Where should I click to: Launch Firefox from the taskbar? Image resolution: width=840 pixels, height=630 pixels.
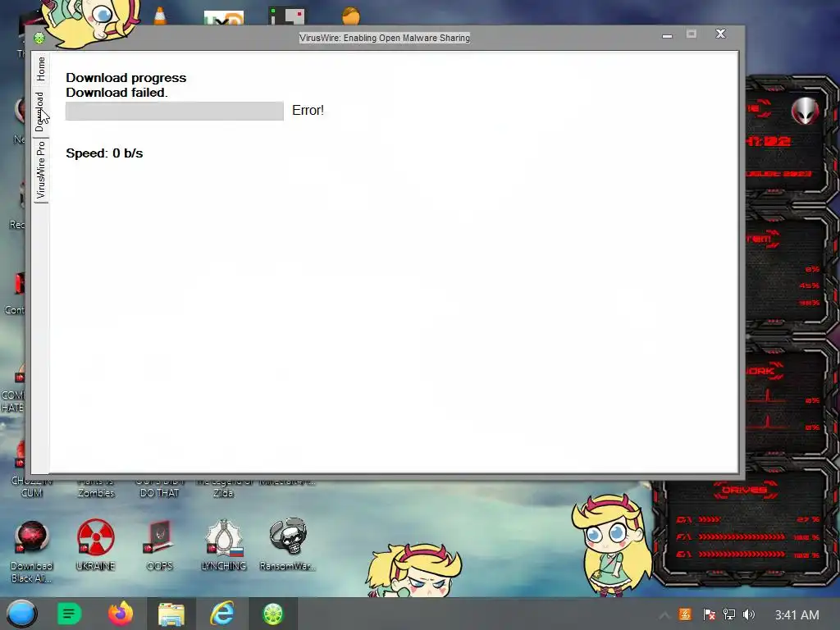(x=121, y=614)
